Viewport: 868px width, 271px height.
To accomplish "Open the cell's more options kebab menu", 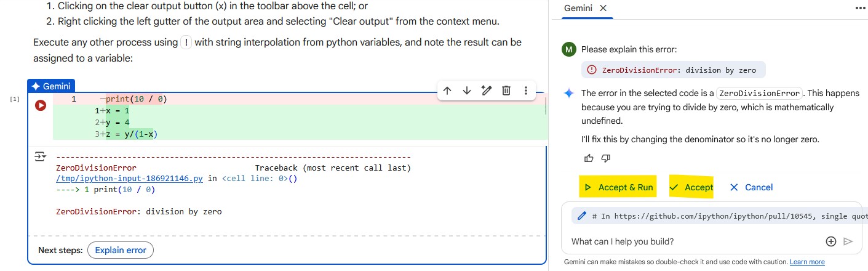I will coord(526,91).
